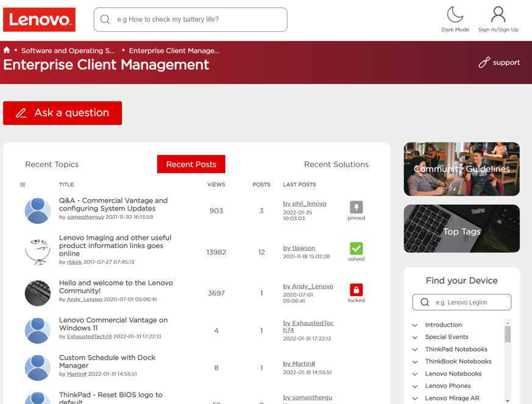This screenshot has width=532, height=404.
Task: Open ExhaustedTech74's avatar icon
Action: point(38,330)
